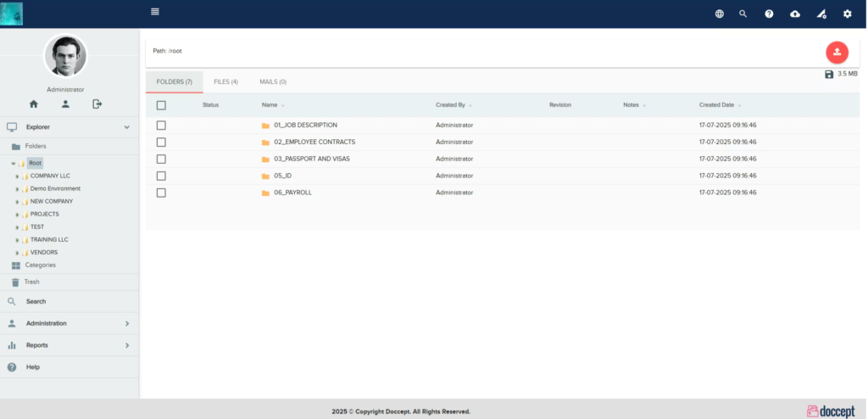The width and height of the screenshot is (868, 419).
Task: Click the cloud download icon
Action: pyautogui.click(x=795, y=14)
